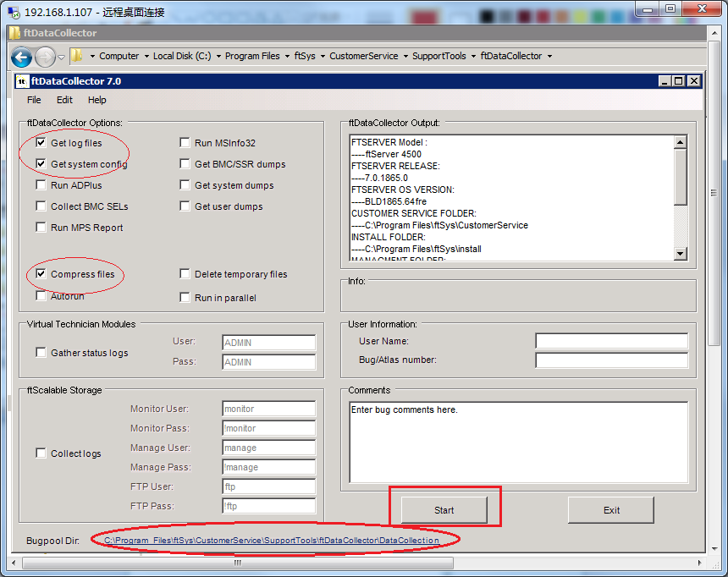Click the bottom scrollbar right arrow
Screen dimensions: 728x577
(x=700, y=563)
